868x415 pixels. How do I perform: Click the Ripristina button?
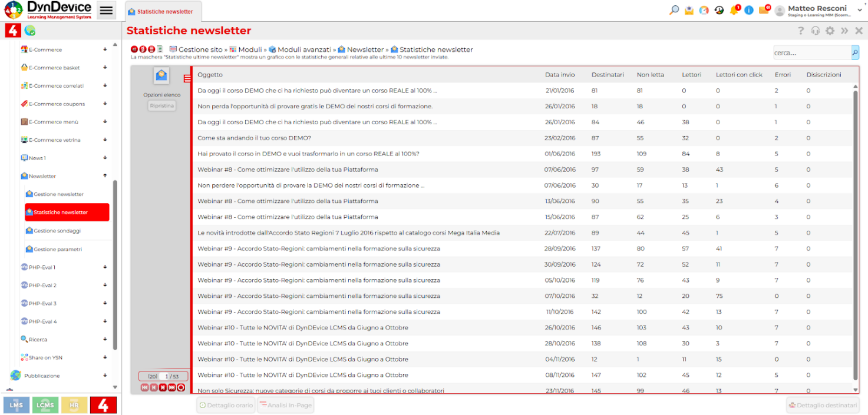click(x=161, y=107)
